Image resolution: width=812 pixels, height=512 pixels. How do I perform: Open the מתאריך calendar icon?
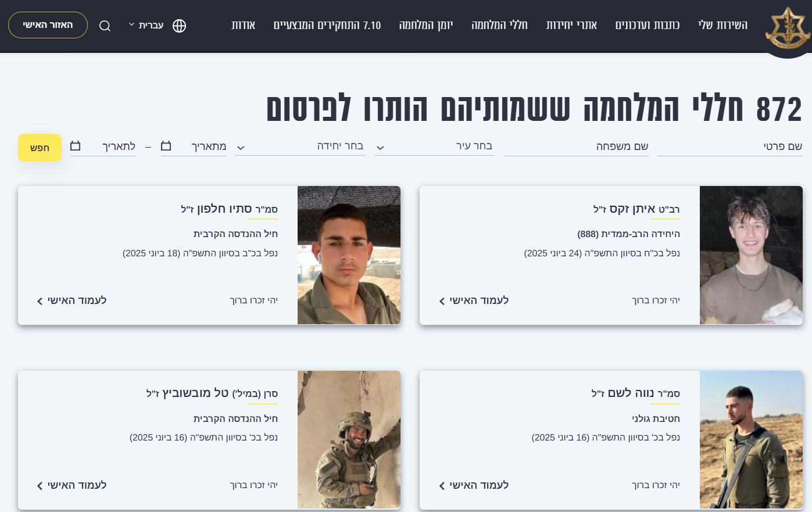pyautogui.click(x=166, y=145)
